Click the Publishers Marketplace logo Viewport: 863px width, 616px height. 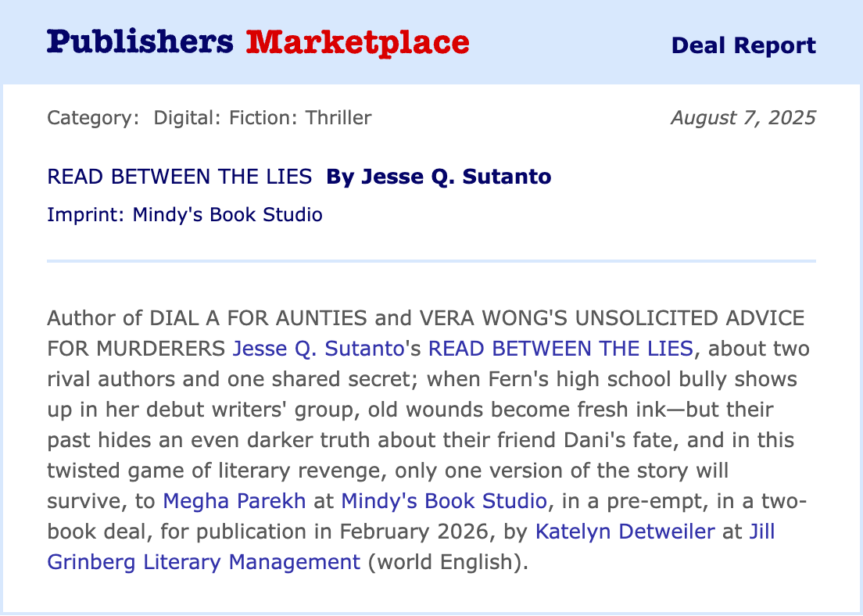pyautogui.click(x=257, y=42)
